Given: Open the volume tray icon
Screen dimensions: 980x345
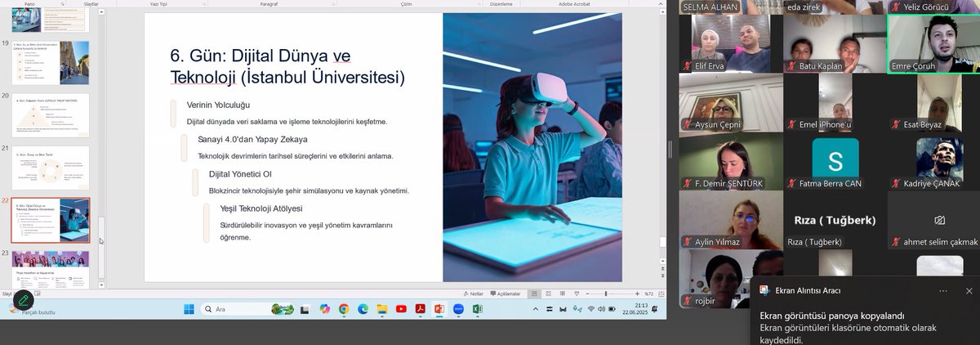Looking at the screenshot, I should click(x=601, y=309).
